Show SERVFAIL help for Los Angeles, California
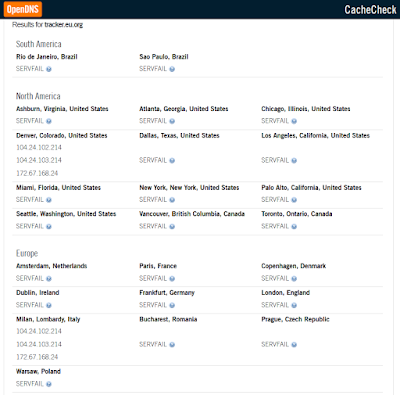Image resolution: width=400 pixels, height=395 pixels. click(x=294, y=161)
